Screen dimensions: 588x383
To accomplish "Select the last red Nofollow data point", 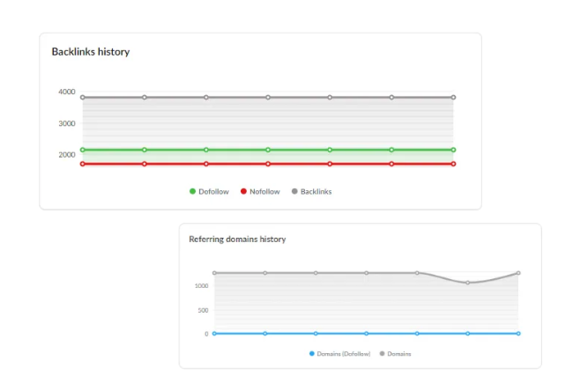I will click(x=453, y=164).
